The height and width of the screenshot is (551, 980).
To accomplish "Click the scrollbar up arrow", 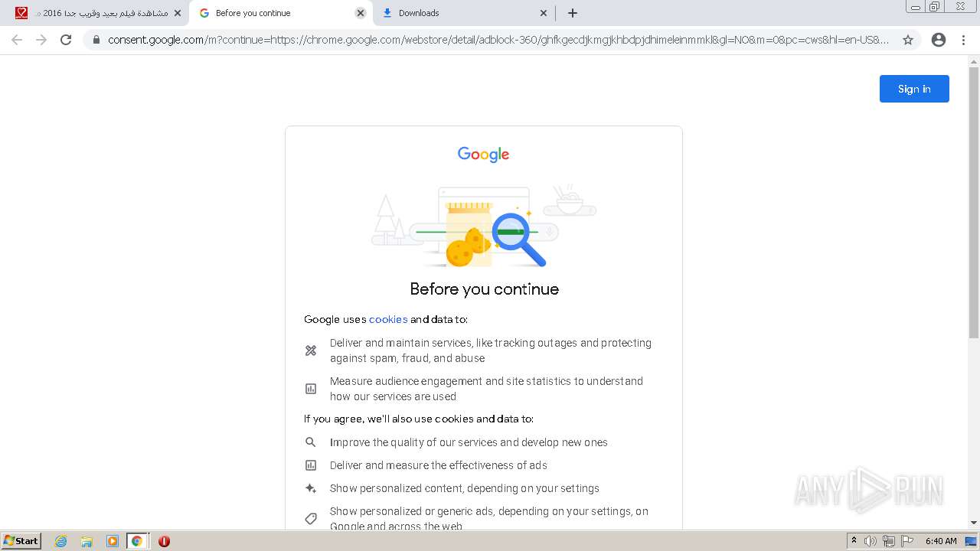I will pyautogui.click(x=974, y=61).
